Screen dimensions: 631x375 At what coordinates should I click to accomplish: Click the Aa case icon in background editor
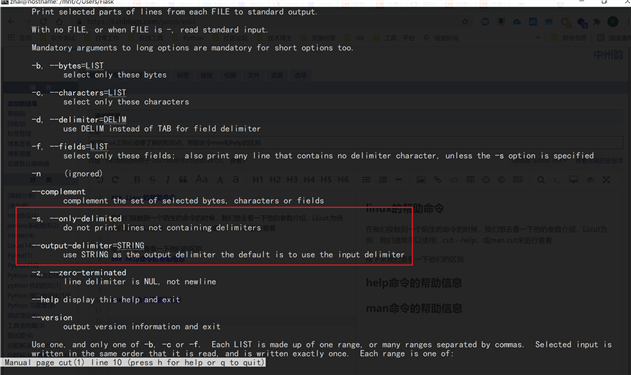pos(201,179)
